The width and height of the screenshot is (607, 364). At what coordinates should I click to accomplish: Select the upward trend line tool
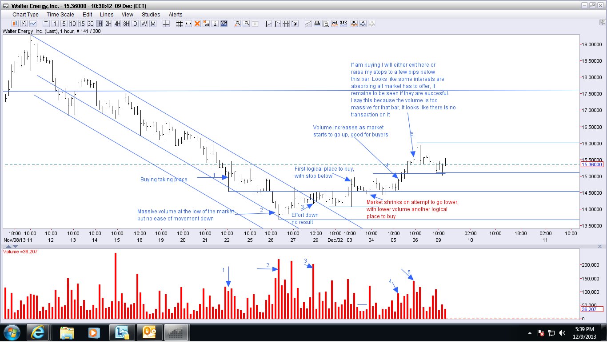(268, 24)
